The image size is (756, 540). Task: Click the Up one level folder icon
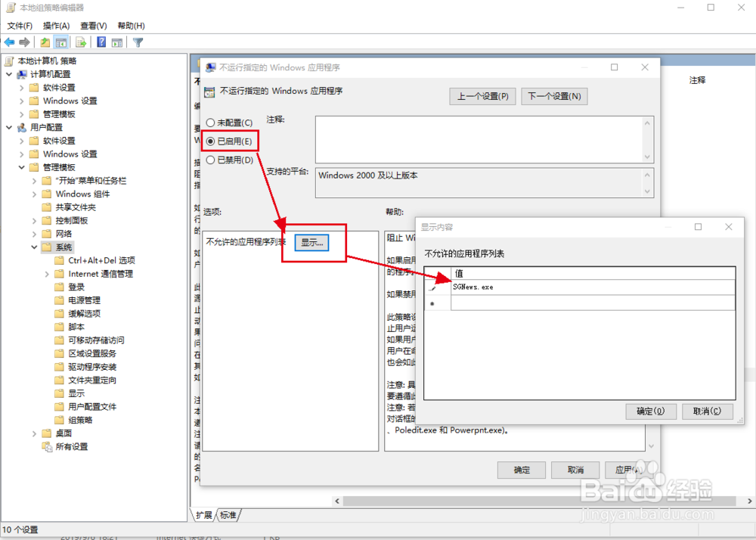(x=45, y=42)
